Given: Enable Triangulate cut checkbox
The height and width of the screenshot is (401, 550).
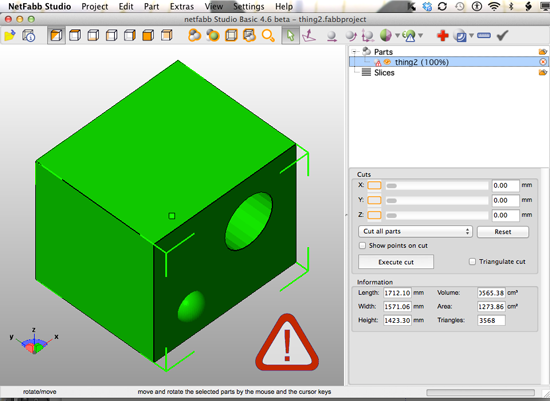Looking at the screenshot, I should (x=472, y=262).
